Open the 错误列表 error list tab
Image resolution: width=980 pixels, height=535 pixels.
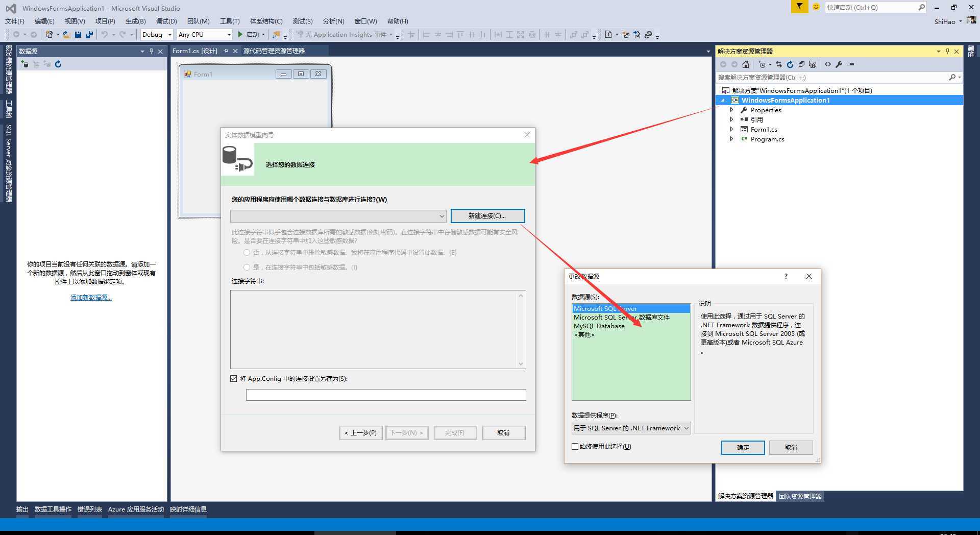(x=90, y=509)
